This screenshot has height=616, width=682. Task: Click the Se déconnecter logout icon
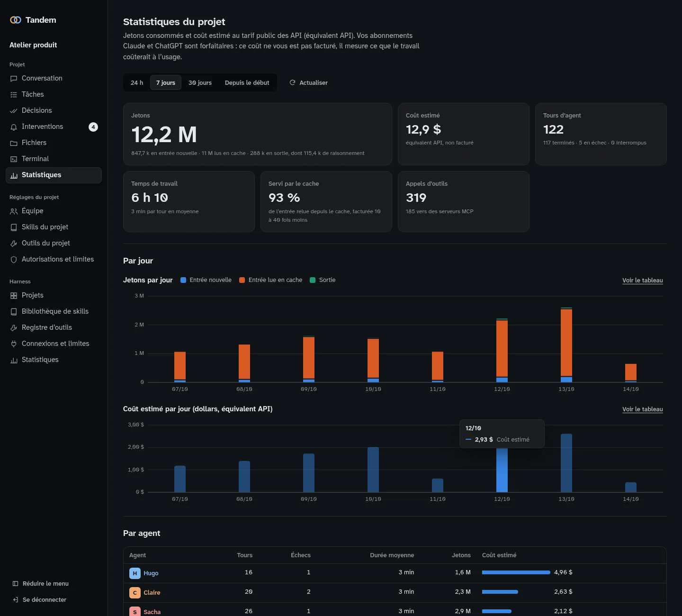click(16, 600)
